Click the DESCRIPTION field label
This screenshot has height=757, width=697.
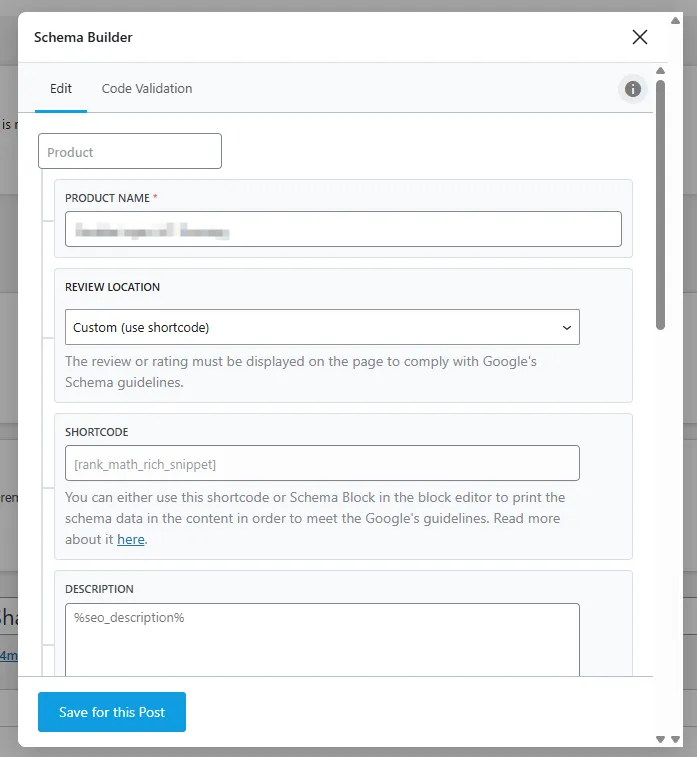[99, 589]
